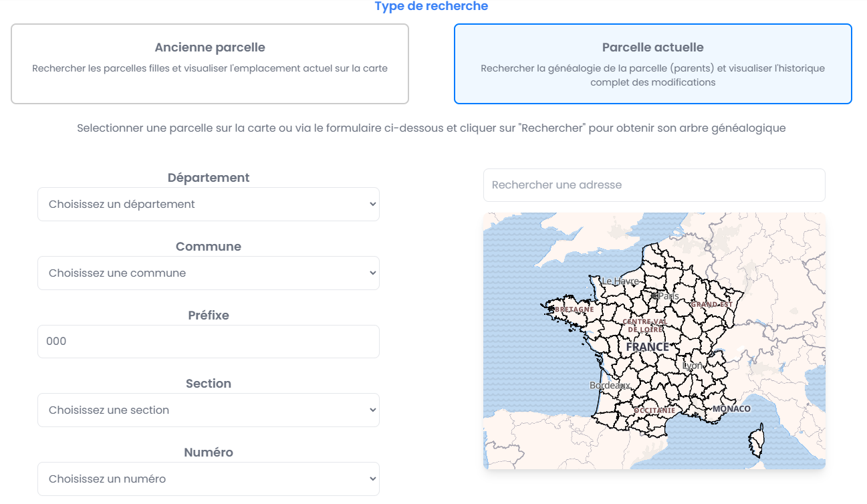The image size is (867, 504).
Task: Click Lyon on the France map
Action: (x=693, y=366)
